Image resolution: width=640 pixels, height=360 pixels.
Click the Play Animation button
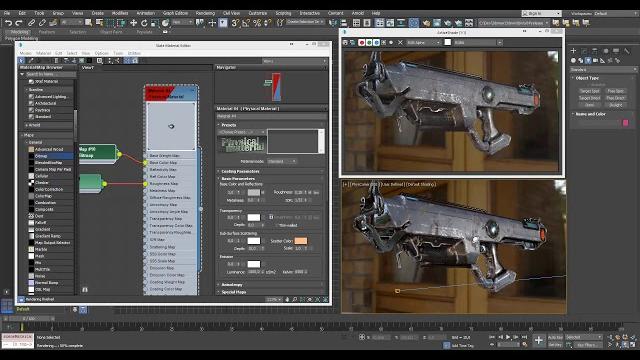tap(508, 337)
